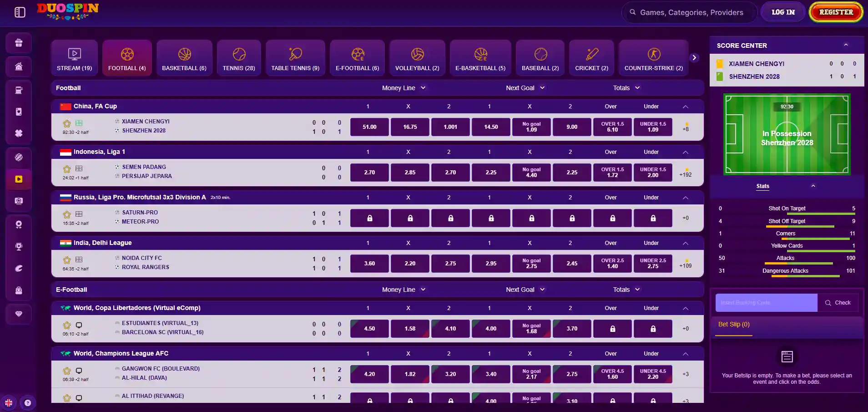868x412 pixels.
Task: Open the medal ribbon icon in sidebar
Action: 19,224
